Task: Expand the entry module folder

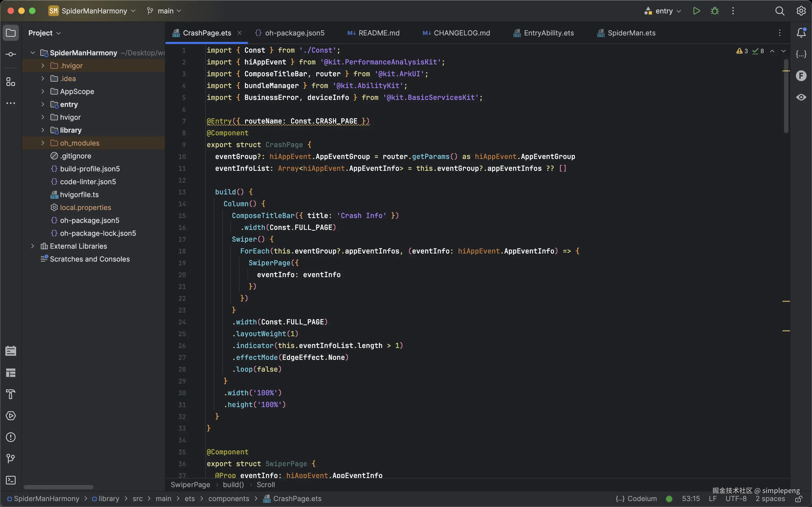Action: 43,104
